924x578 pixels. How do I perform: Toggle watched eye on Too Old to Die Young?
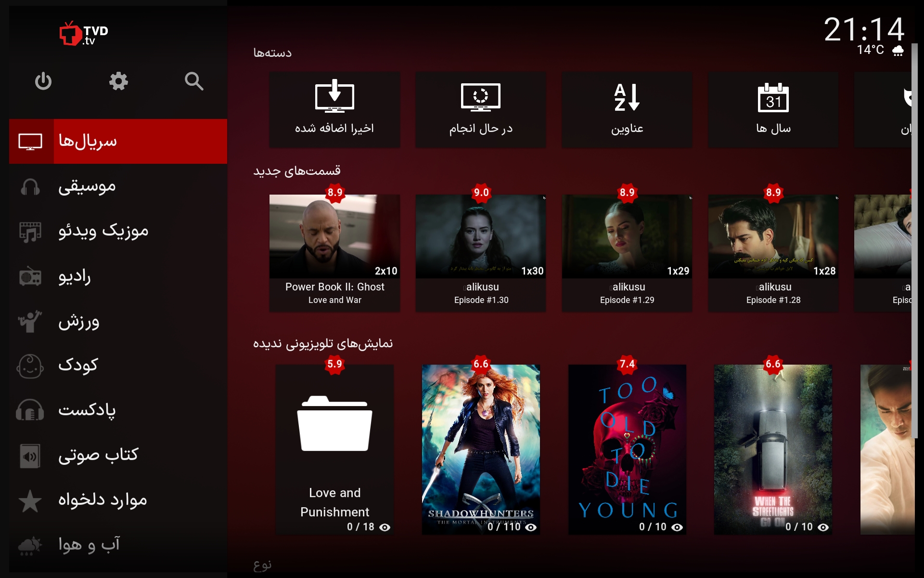tap(677, 527)
